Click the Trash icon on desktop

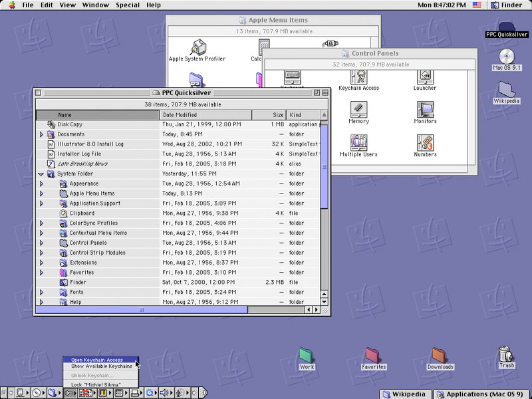pos(507,353)
